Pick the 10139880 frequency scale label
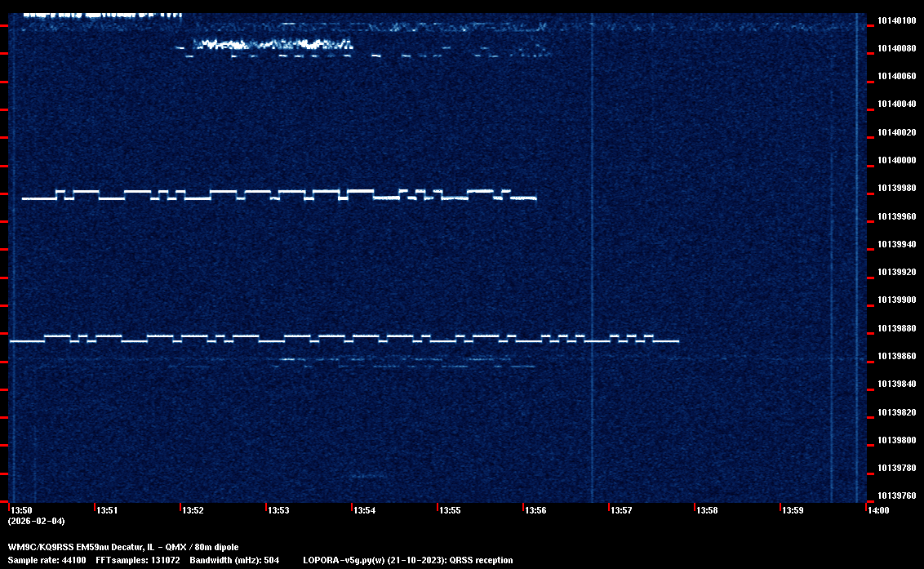This screenshot has height=569, width=924. tap(896, 328)
